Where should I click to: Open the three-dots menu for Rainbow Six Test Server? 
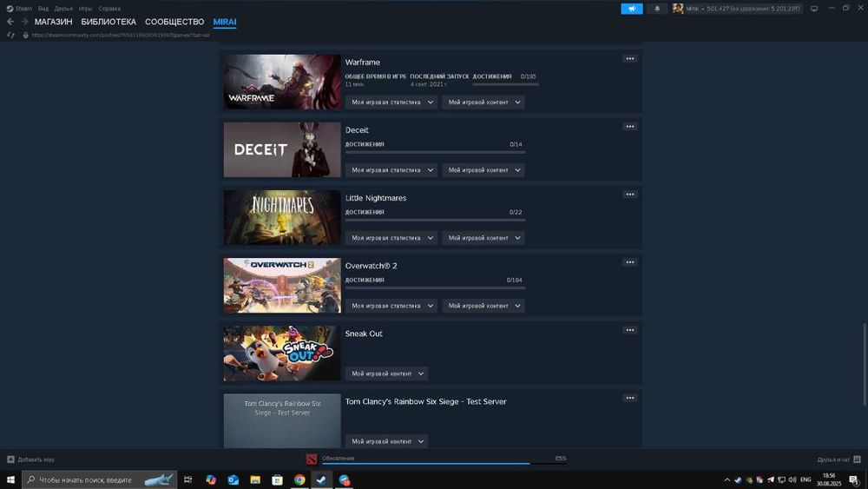(630, 398)
